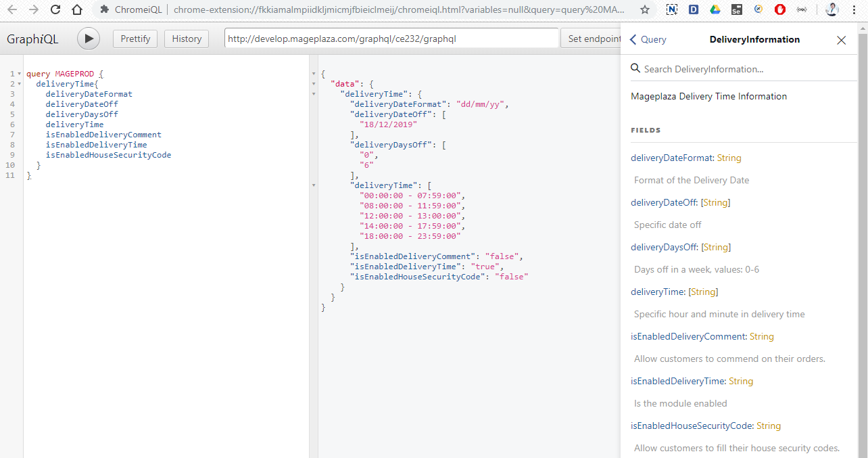Open String type of isEnabledHouseSecurityCode

click(769, 426)
